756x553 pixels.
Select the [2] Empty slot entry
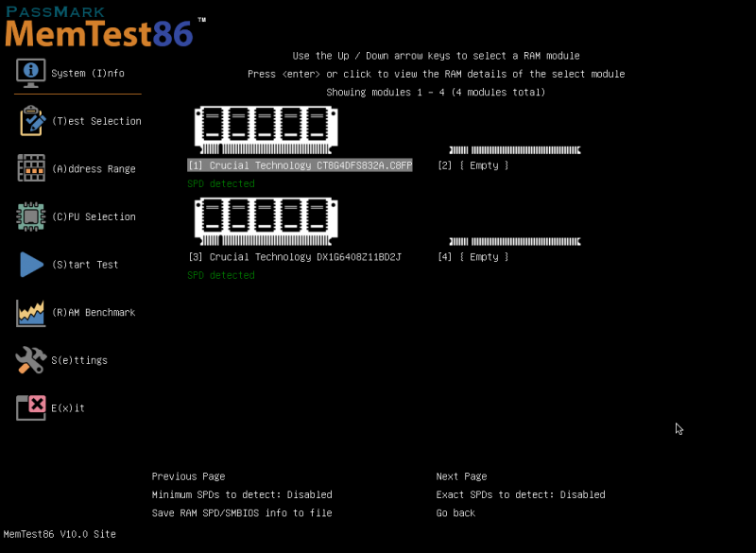pos(473,165)
